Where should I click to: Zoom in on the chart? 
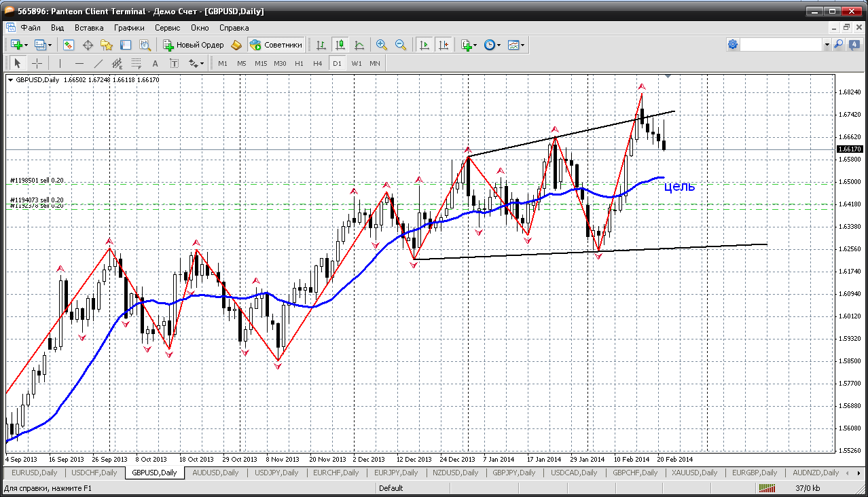[382, 45]
